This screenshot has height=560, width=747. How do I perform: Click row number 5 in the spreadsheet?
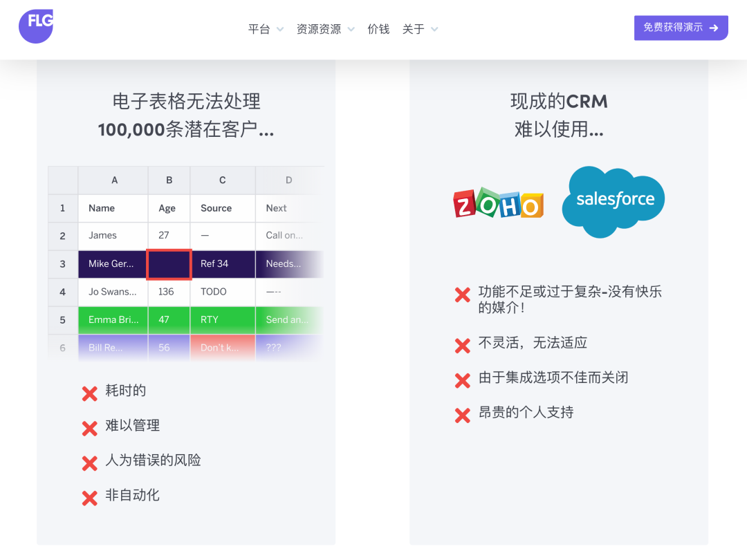[x=63, y=319]
